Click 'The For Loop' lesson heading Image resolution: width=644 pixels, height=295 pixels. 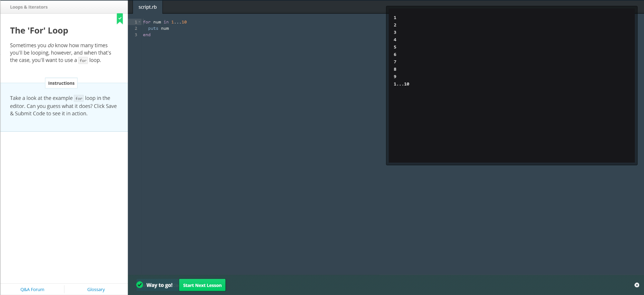pyautogui.click(x=39, y=31)
